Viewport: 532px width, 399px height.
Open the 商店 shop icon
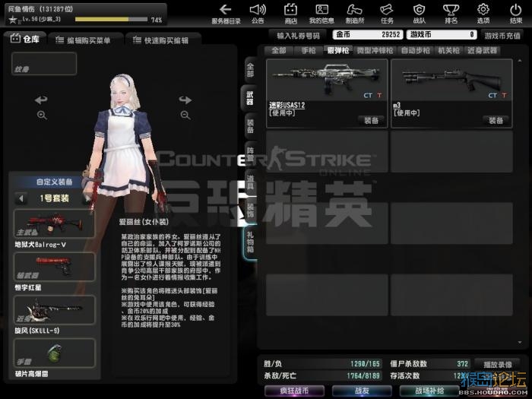290,14
